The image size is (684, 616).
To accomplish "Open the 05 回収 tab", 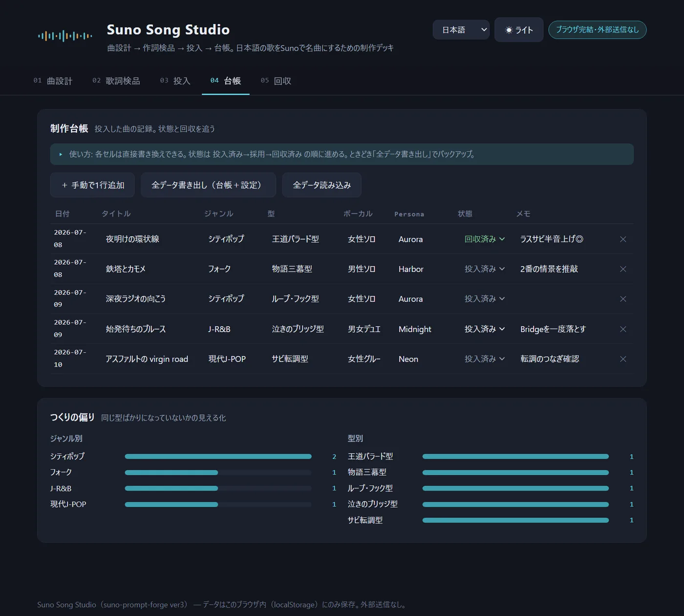I will point(276,81).
